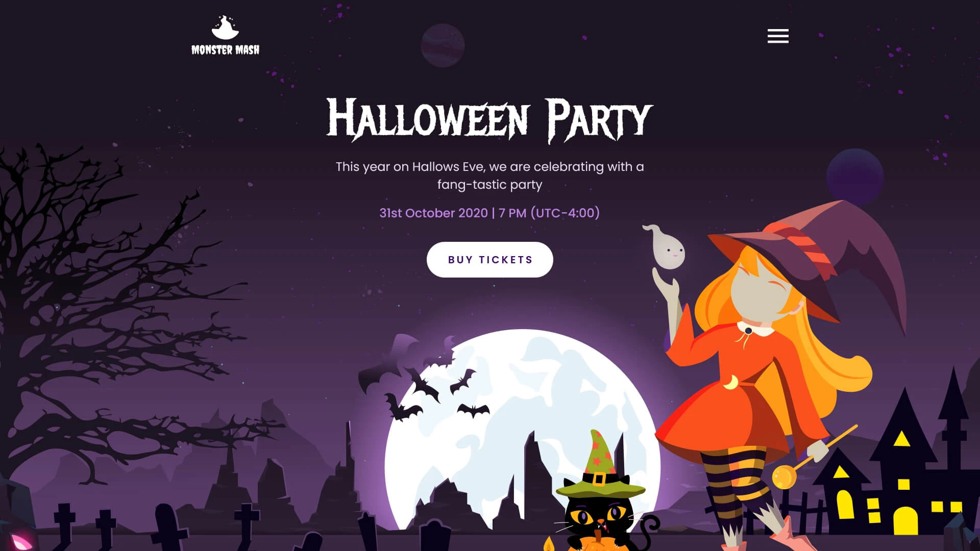Click the event date and time text
Image resolution: width=980 pixels, height=551 pixels.
coord(489,213)
